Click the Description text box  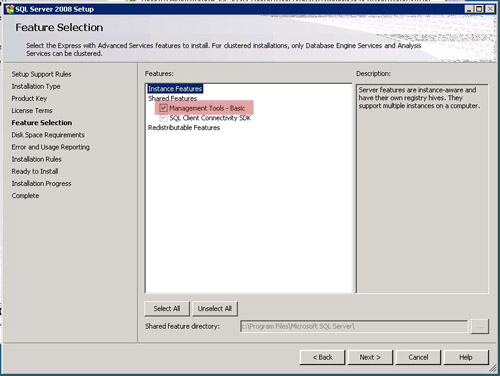(422, 189)
